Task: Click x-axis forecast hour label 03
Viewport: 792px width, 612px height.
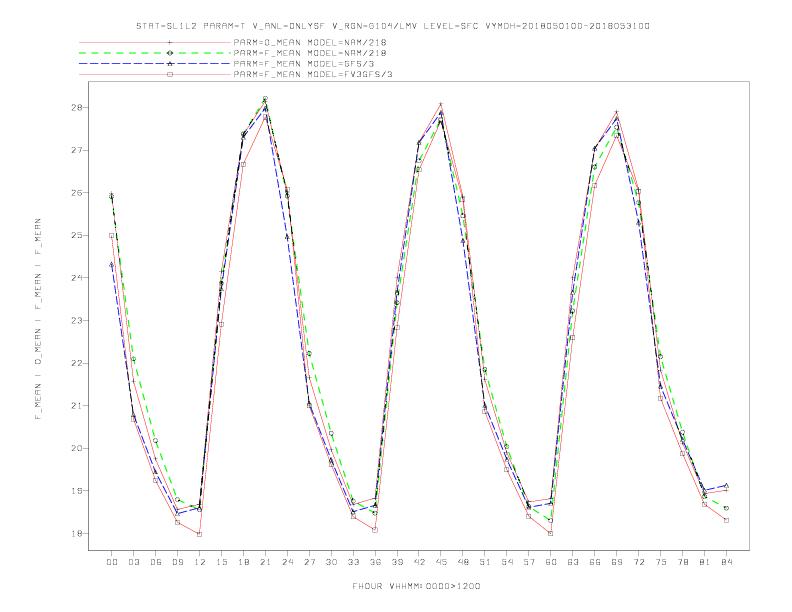Action: point(133,562)
